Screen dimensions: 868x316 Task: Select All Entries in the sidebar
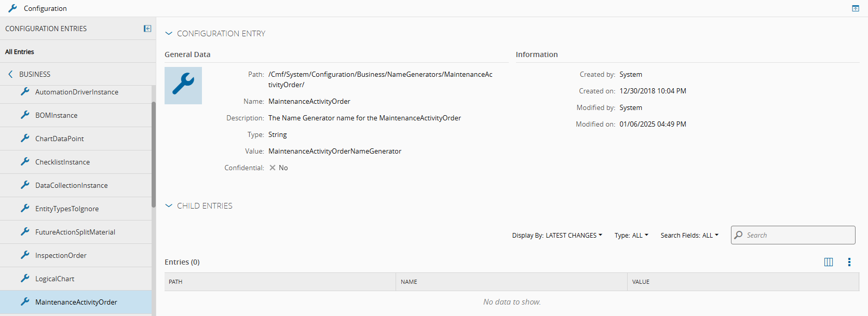click(20, 52)
